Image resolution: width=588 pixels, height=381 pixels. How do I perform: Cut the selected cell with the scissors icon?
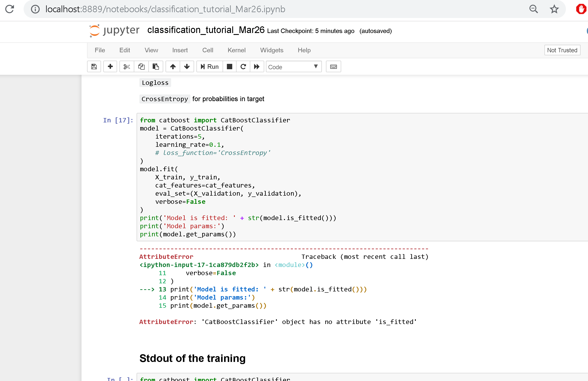point(127,66)
